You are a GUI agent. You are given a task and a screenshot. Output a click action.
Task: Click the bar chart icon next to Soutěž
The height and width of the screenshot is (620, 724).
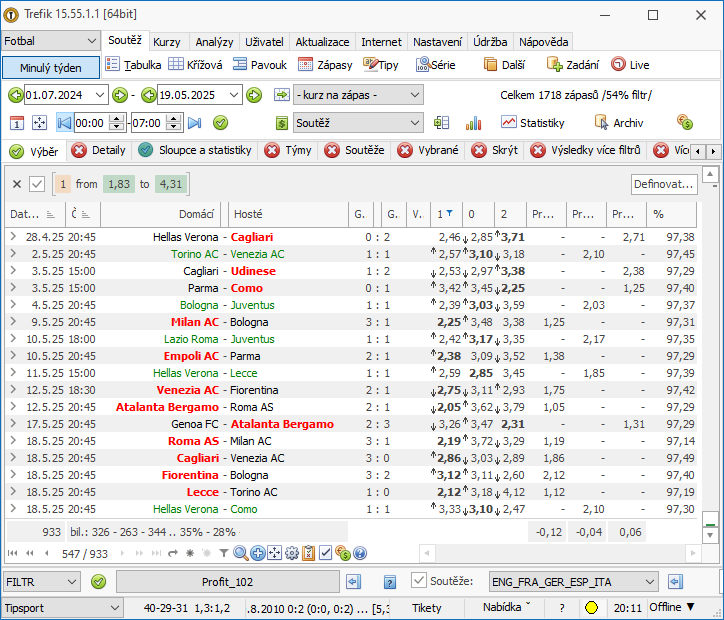pyautogui.click(x=473, y=123)
